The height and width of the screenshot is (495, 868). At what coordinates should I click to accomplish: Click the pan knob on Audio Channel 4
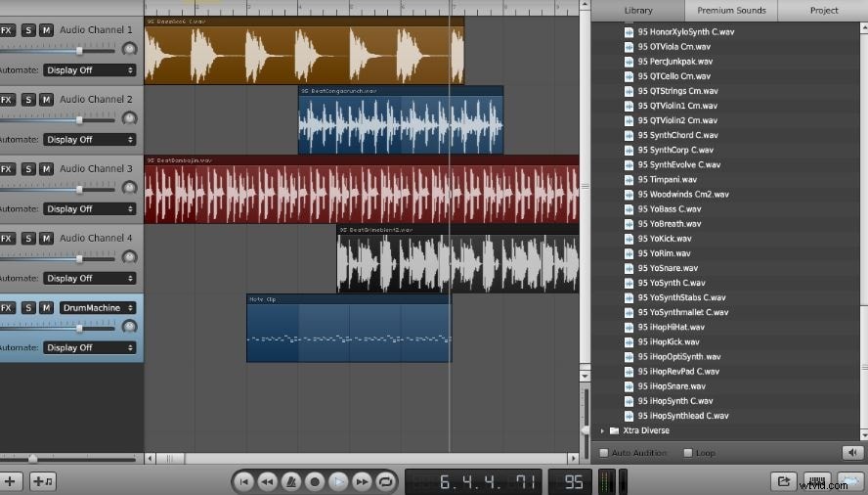[x=130, y=256]
